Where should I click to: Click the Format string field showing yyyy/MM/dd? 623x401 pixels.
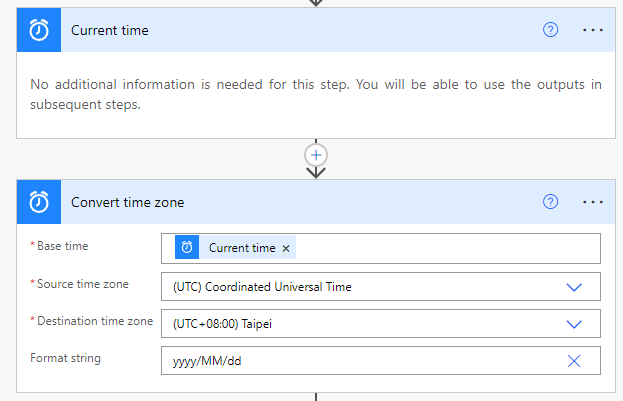pyautogui.click(x=350, y=361)
